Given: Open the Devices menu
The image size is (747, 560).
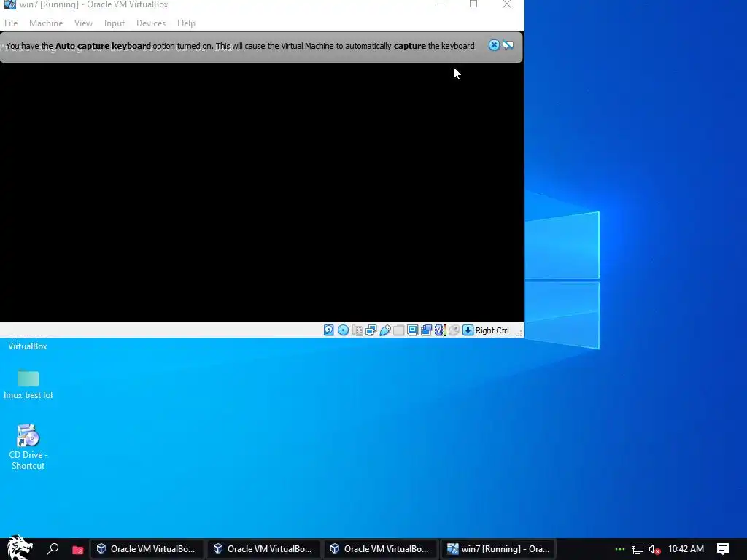Looking at the screenshot, I should pyautogui.click(x=151, y=23).
